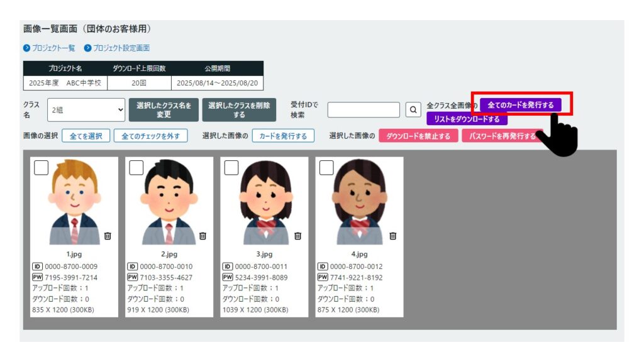Tick the checkbox on the 1.jpg card
This screenshot has height=362, width=644.
coord(41,167)
